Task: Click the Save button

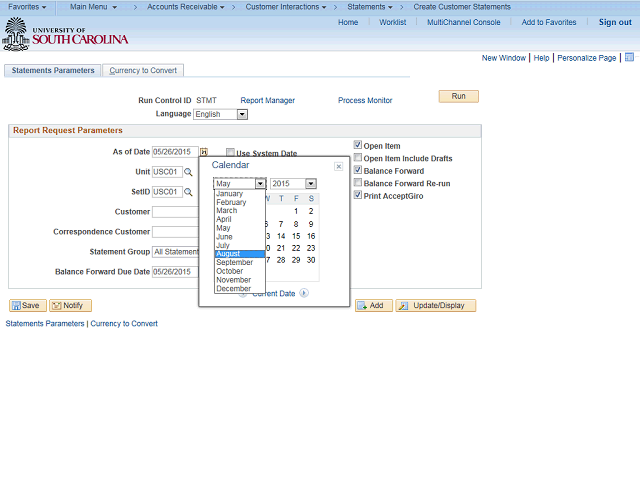Action: 28,305
